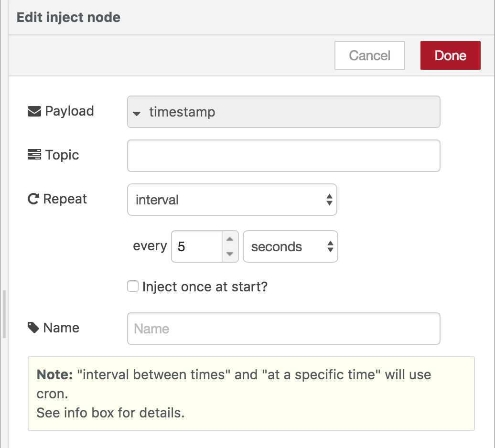Cancel editing the inject node
This screenshot has height=448, width=495.
pyautogui.click(x=369, y=55)
